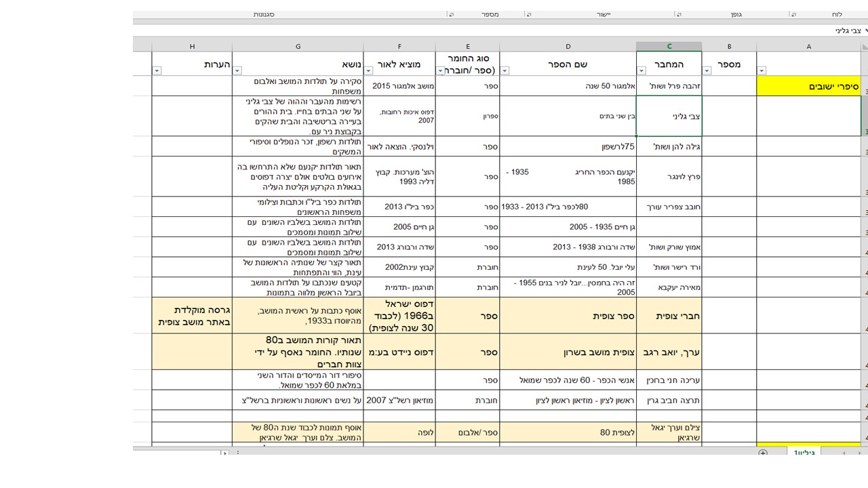Open the Alignment (יישור) group dialog launcher
Screen dimensions: 868x488
pyautogui.click(x=529, y=14)
